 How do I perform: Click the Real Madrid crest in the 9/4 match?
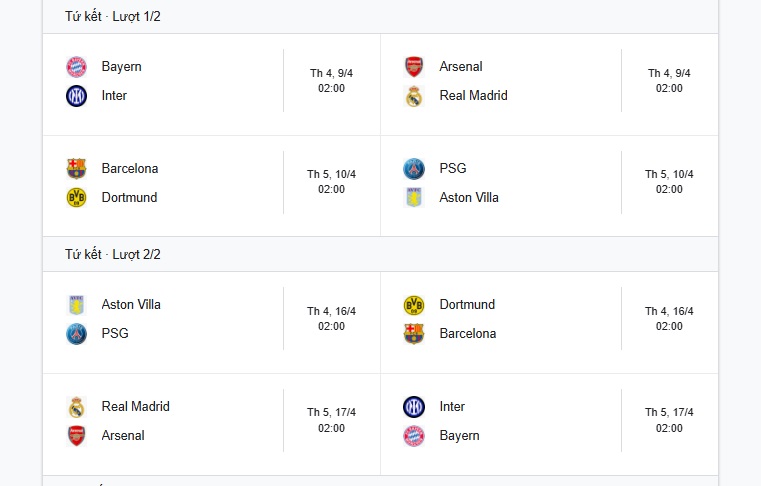click(414, 96)
